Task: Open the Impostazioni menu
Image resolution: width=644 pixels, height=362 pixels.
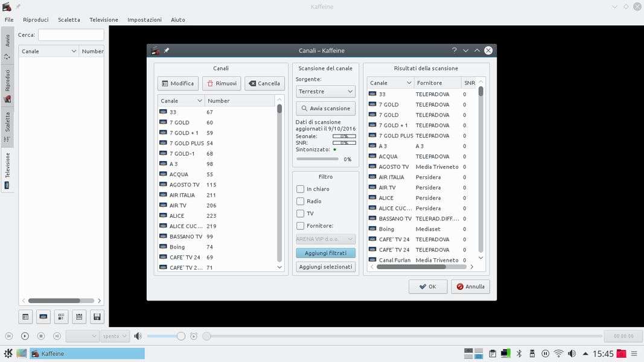Action: (144, 20)
